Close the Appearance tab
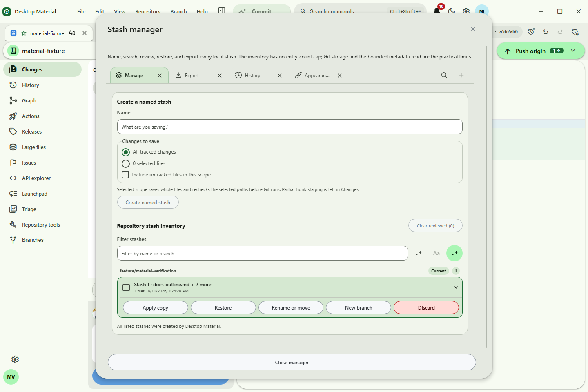Viewport: 588px width, 392px height. point(340,76)
